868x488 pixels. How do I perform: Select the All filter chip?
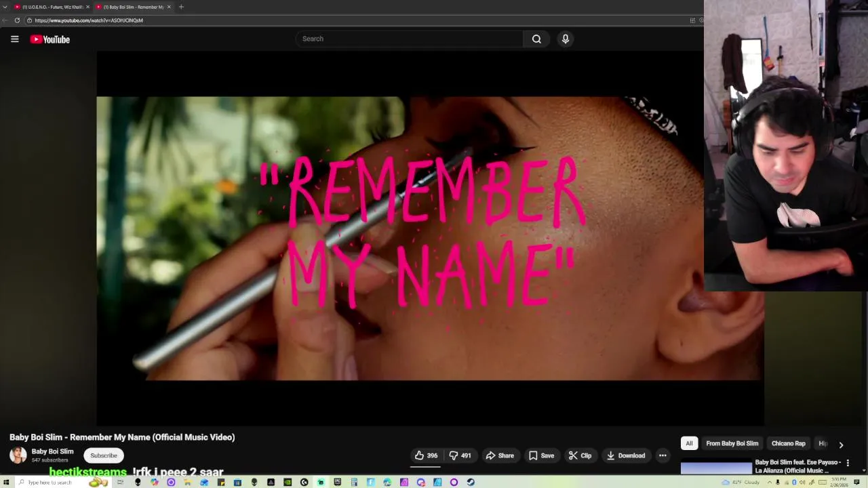pyautogui.click(x=689, y=443)
